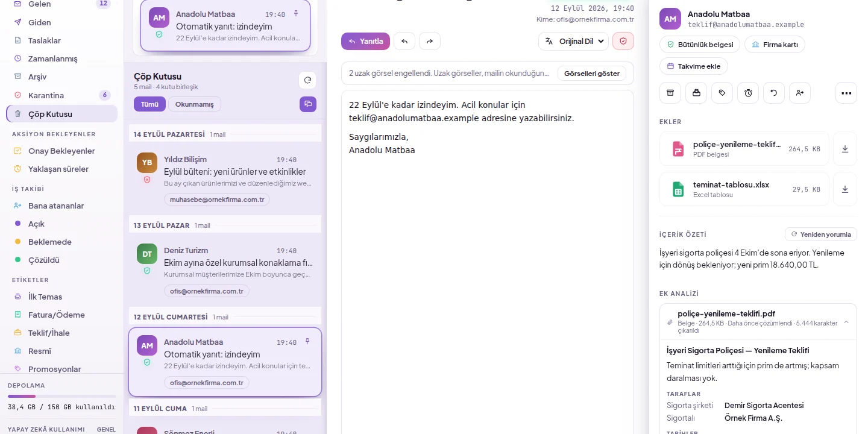Refresh the Çöp Kutusu mail list
This screenshot has height=434, width=868.
307,80
